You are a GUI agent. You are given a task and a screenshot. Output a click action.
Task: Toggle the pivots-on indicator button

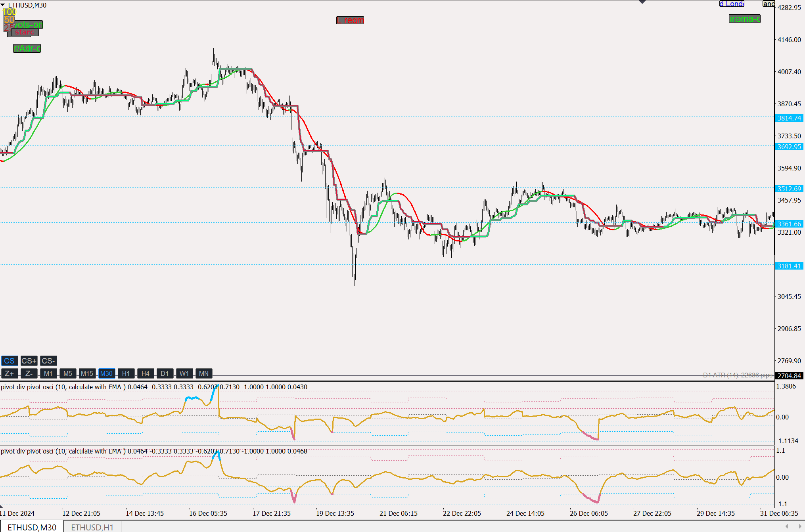pyautogui.click(x=29, y=25)
